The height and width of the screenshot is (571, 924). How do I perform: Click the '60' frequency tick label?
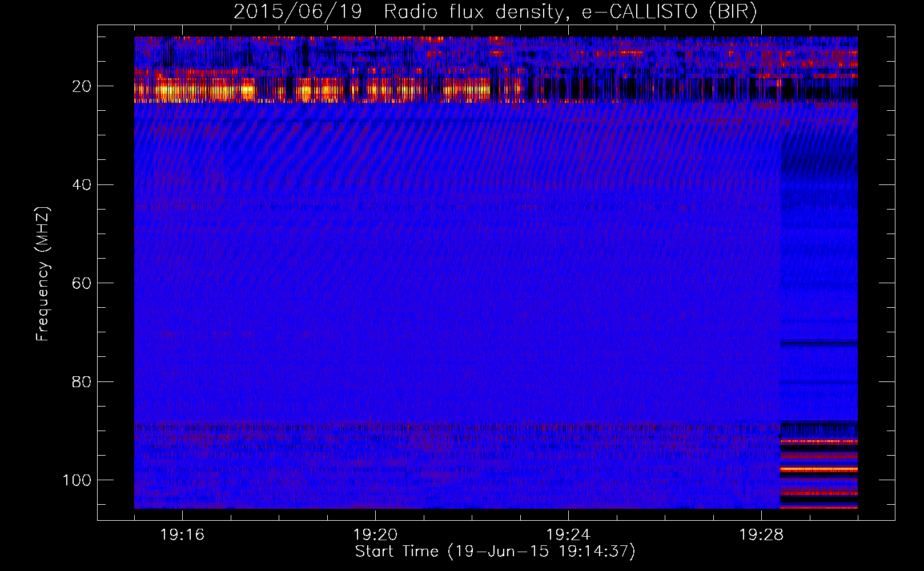pyautogui.click(x=82, y=283)
